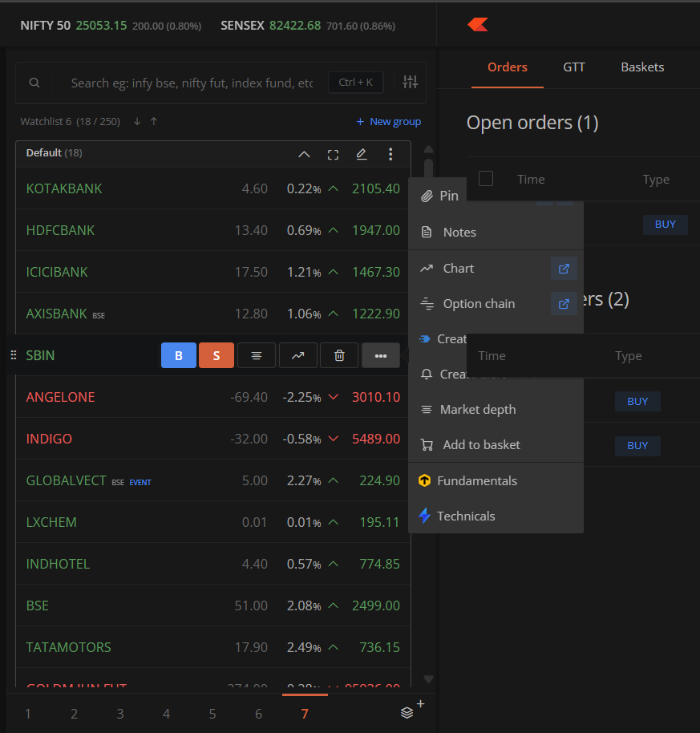The image size is (700, 733).
Task: Open chart icon on SBIN row
Action: tap(297, 355)
